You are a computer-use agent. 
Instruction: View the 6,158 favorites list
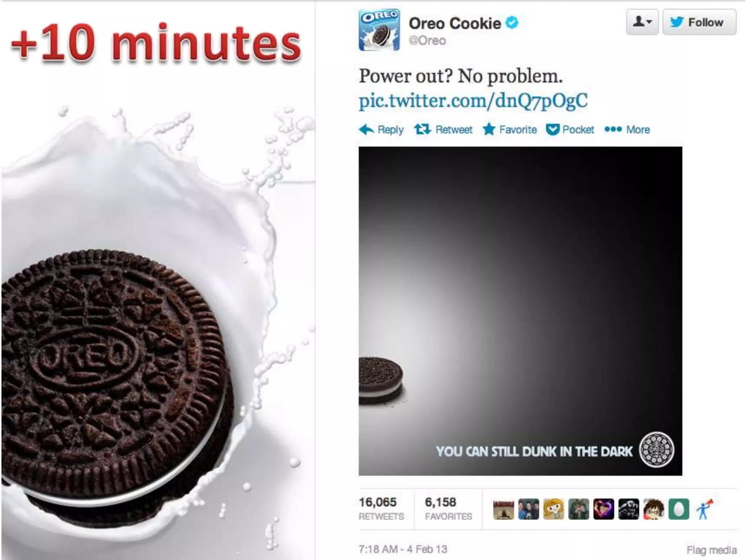point(448,508)
